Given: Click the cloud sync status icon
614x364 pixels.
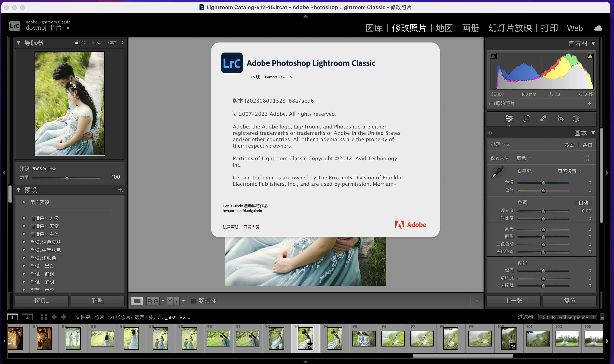Looking at the screenshot, I should click(598, 28).
